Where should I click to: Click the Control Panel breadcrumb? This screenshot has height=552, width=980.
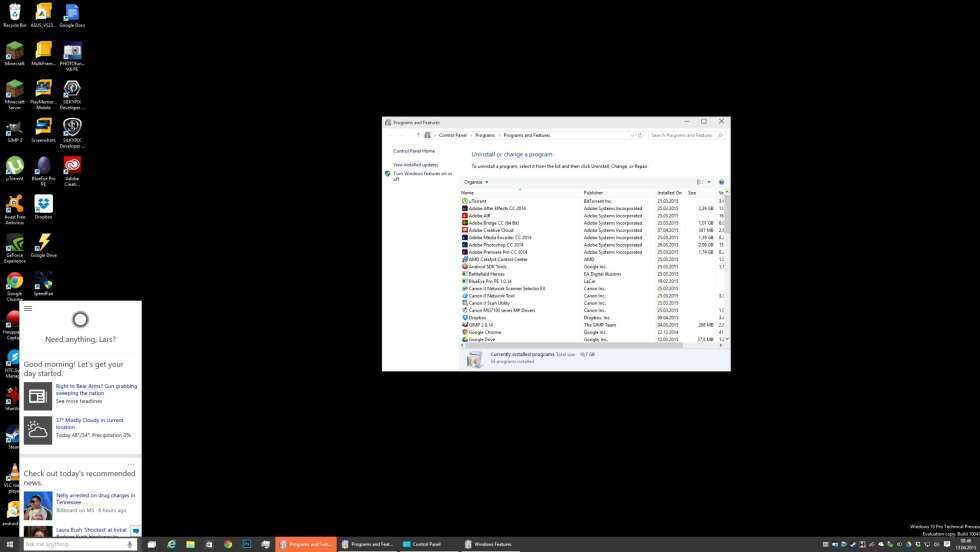(452, 135)
